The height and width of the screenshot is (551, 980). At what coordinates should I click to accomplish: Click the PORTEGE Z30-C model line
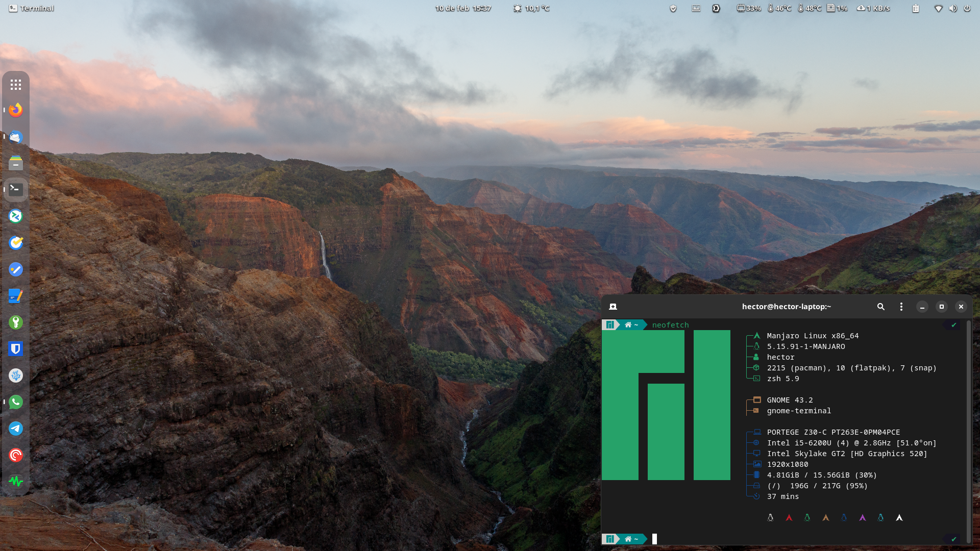coord(834,432)
